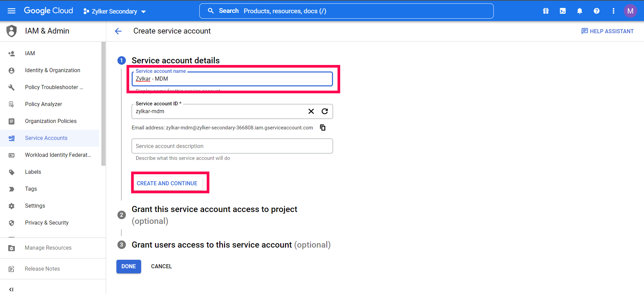The width and height of the screenshot is (644, 294).
Task: Collapse the sidebar navigation panel
Action: tap(11, 289)
